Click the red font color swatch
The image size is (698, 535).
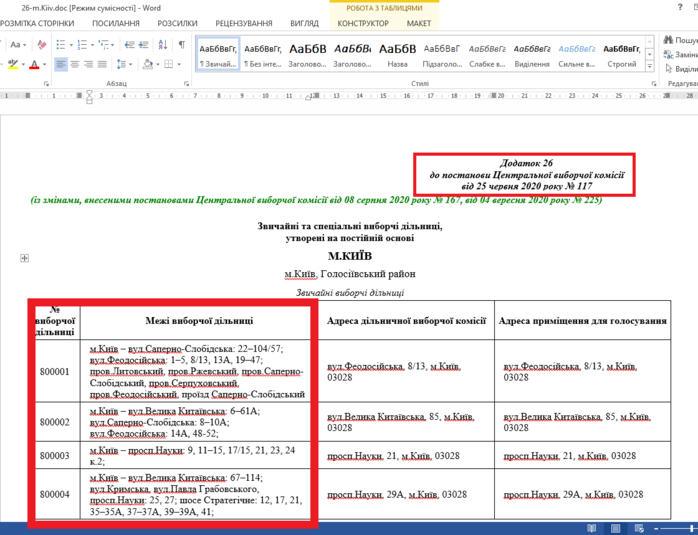tap(33, 65)
